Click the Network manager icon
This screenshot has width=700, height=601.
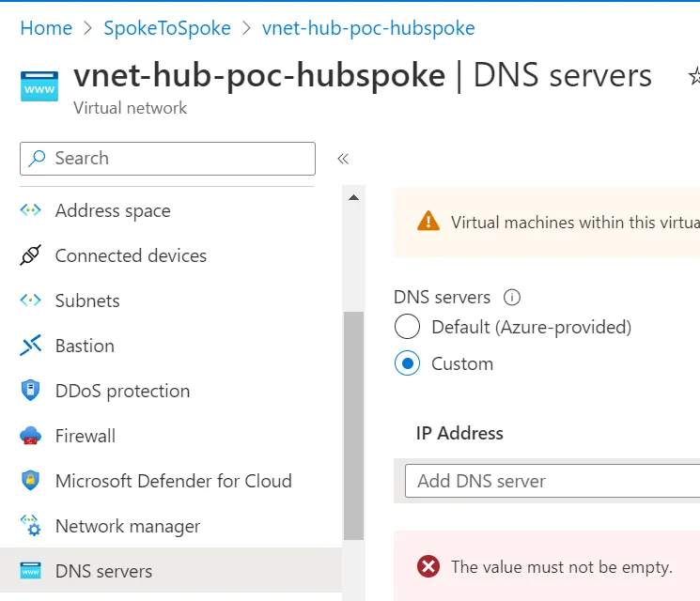click(31, 526)
